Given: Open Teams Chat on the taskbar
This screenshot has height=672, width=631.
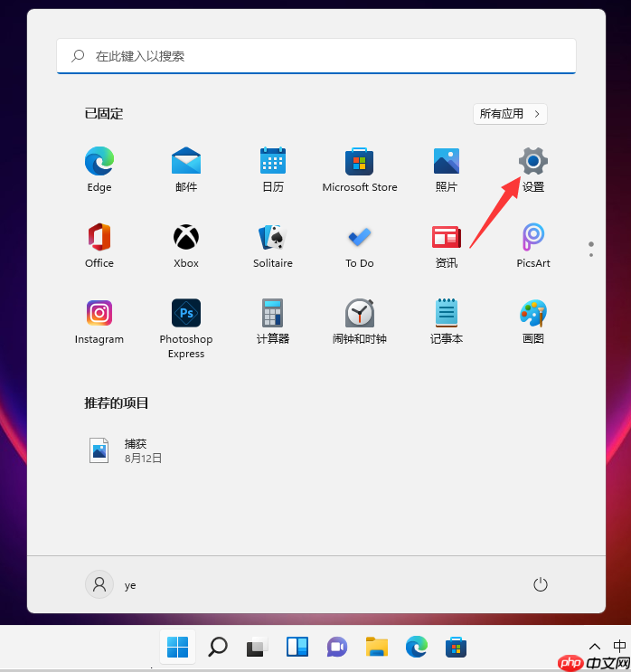Looking at the screenshot, I should click(337, 648).
